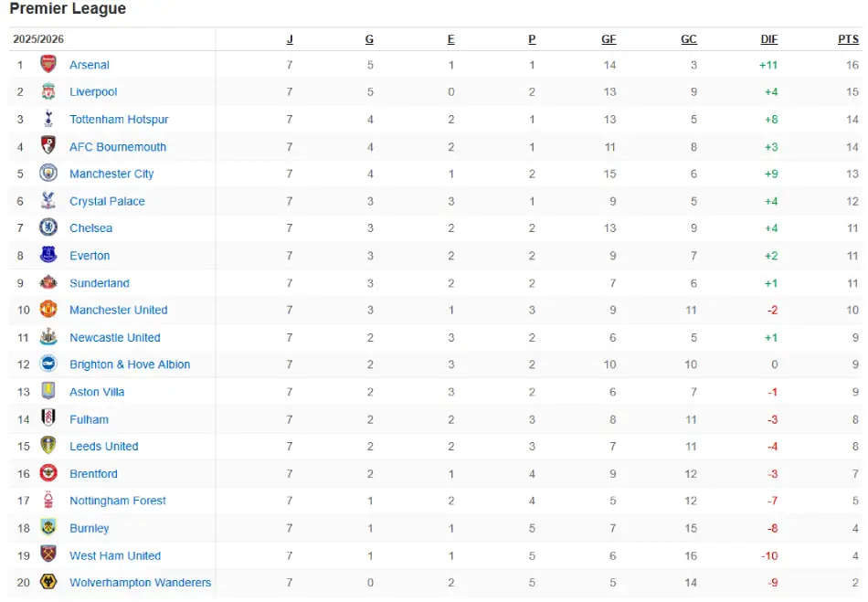The image size is (868, 602).
Task: Sort by J matches-played column header
Action: point(290,39)
